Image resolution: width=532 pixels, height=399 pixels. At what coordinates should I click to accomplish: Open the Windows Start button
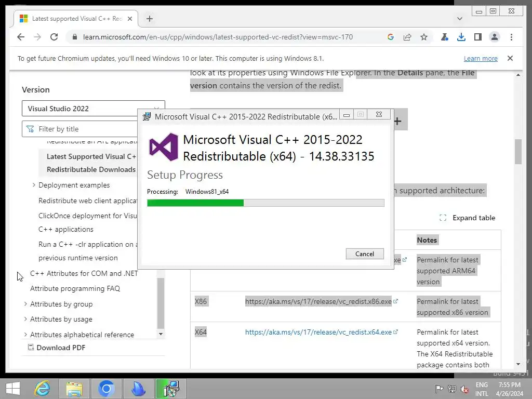(13, 389)
